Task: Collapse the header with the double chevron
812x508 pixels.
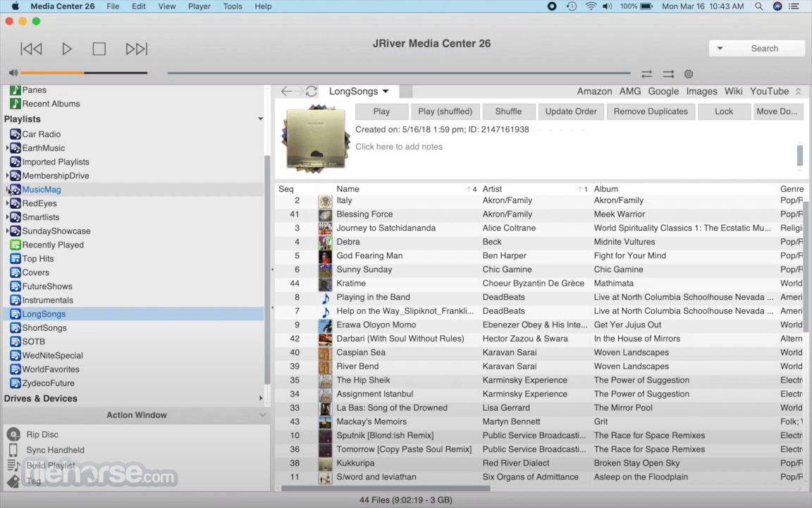Action: tap(799, 91)
